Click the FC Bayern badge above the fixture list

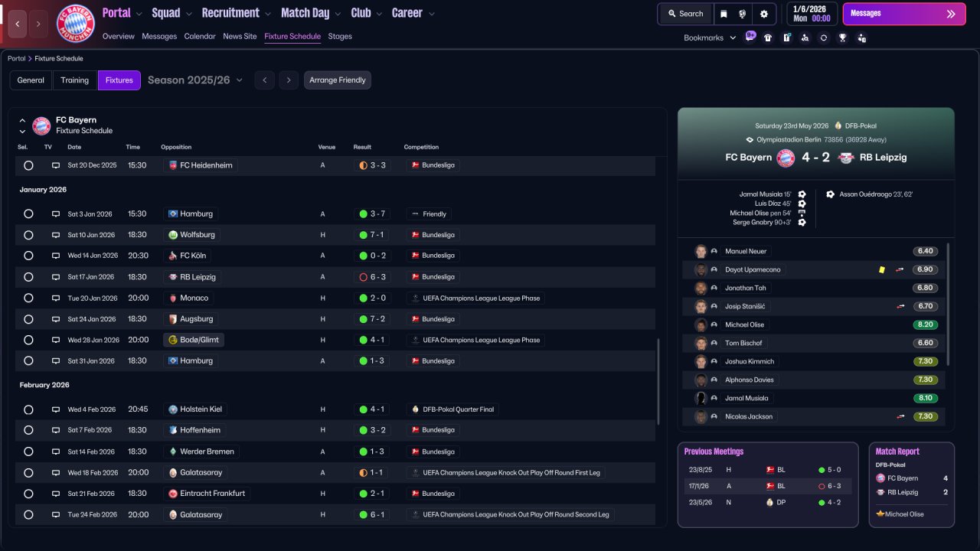(41, 126)
